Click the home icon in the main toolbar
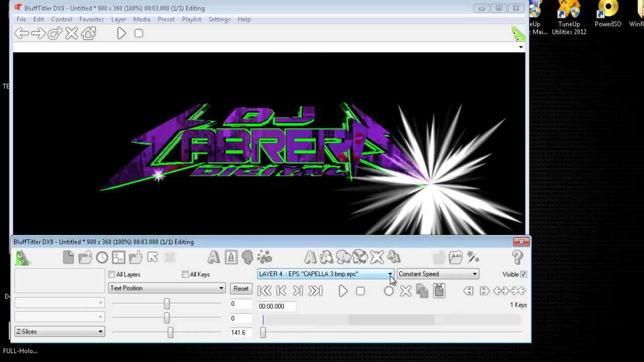The width and height of the screenshot is (644, 362). click(89, 34)
